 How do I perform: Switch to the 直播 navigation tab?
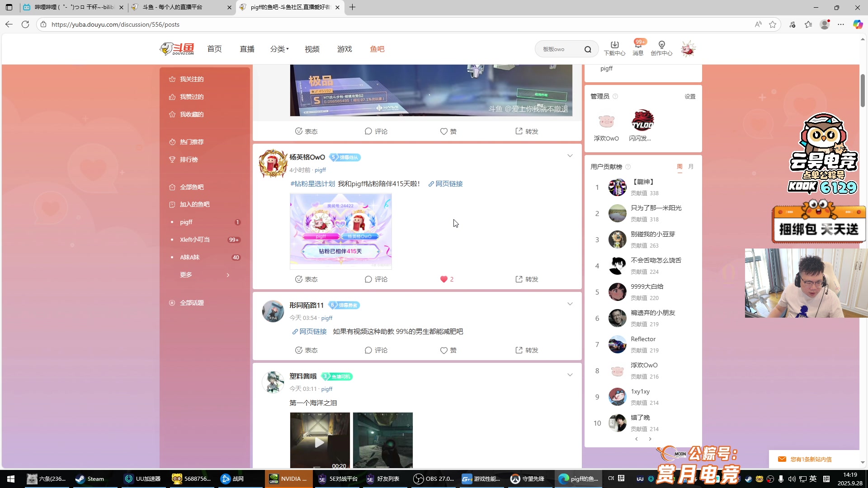click(x=247, y=49)
